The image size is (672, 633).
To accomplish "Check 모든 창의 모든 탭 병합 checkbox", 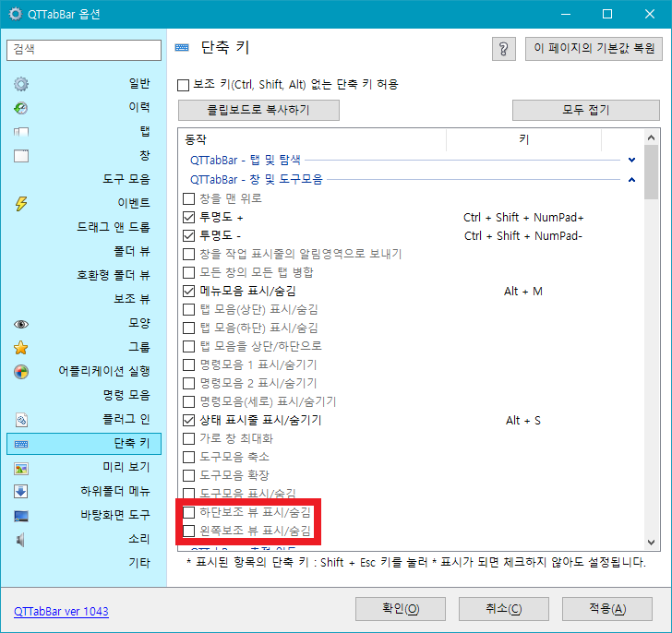I will (188, 272).
